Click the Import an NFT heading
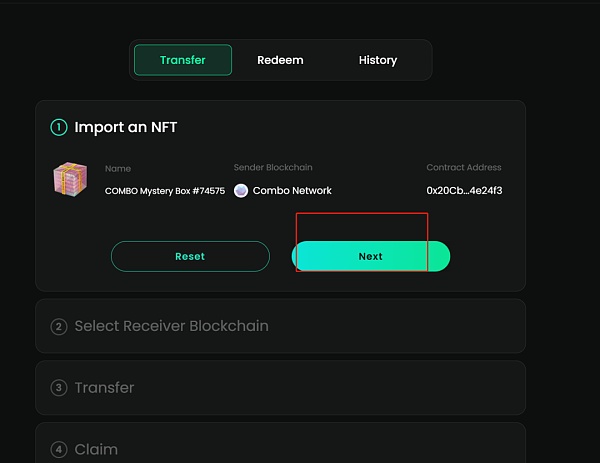Image resolution: width=600 pixels, height=463 pixels. tap(126, 127)
